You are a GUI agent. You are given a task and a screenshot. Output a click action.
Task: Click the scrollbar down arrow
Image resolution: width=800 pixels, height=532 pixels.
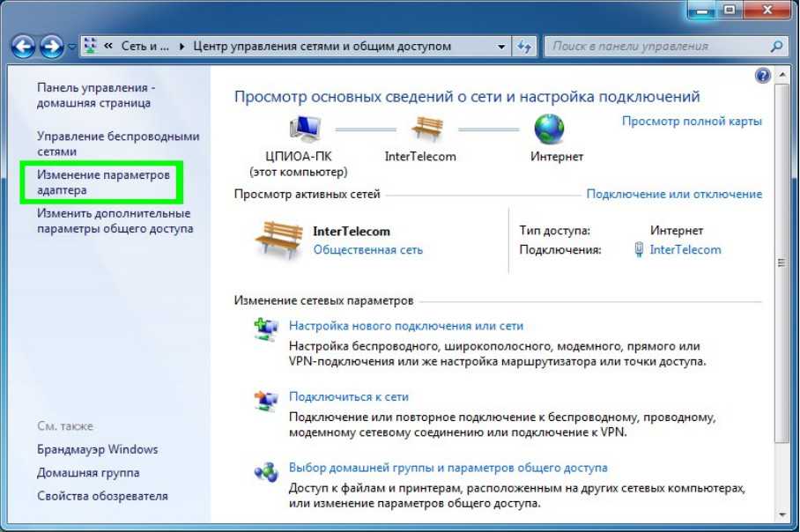(x=782, y=514)
